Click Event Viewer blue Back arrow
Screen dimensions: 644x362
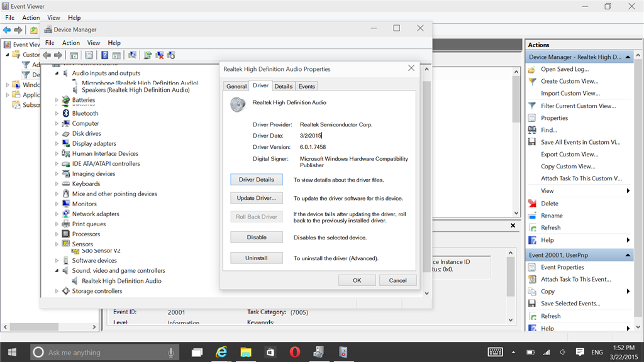click(7, 30)
